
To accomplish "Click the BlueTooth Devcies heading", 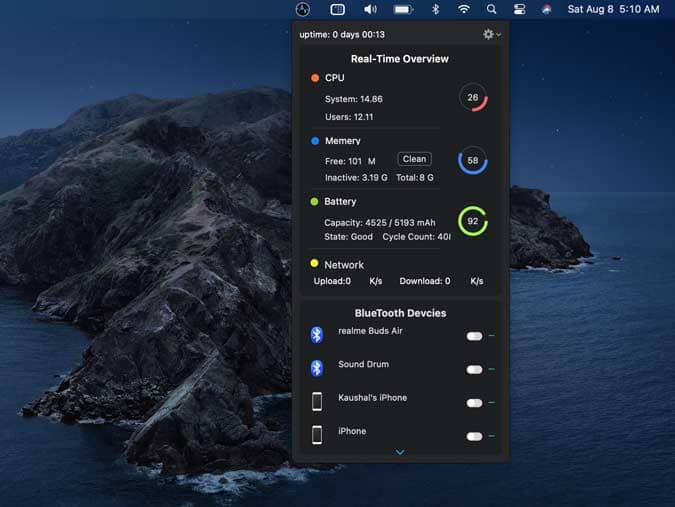I will tap(400, 313).
